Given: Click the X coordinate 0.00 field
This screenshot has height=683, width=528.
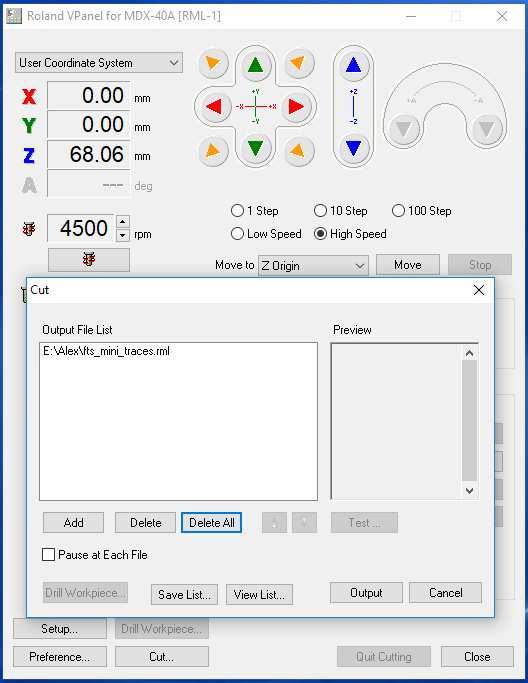Looking at the screenshot, I should tap(89, 95).
